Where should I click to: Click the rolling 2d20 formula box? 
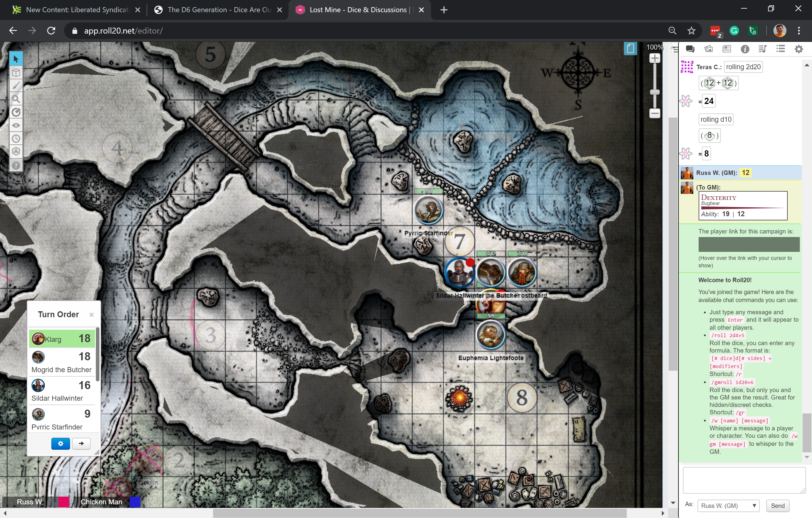point(743,67)
